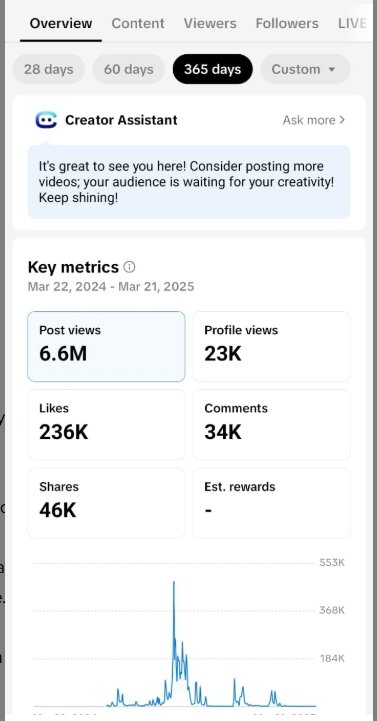Open the LIVE tab
The height and width of the screenshot is (721, 377).
(x=353, y=23)
